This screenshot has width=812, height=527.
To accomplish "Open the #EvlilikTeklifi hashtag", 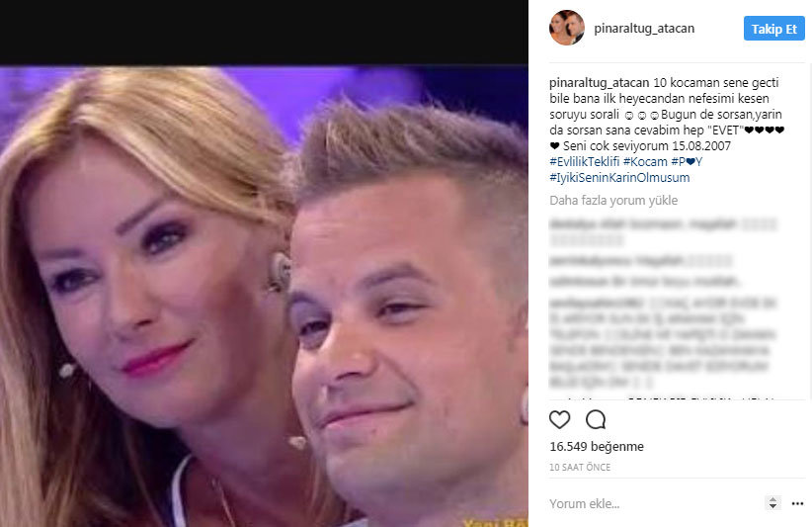I will pyautogui.click(x=584, y=162).
